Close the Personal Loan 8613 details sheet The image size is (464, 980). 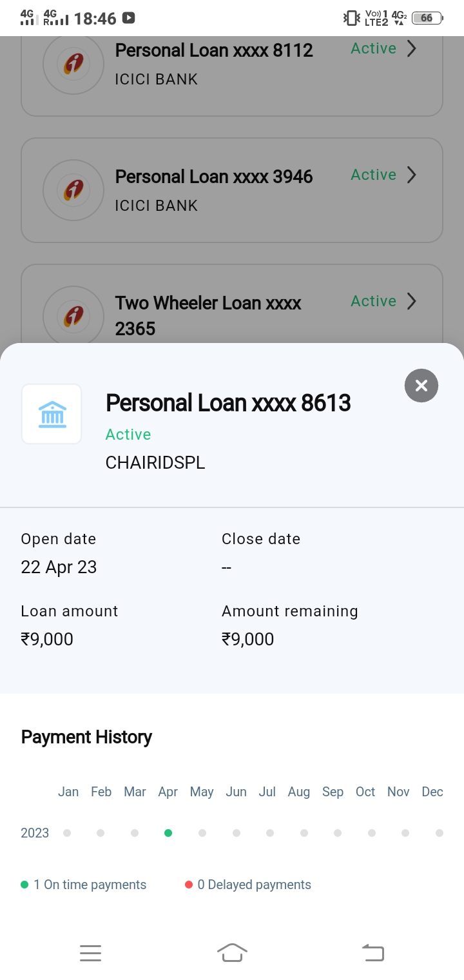pos(421,386)
